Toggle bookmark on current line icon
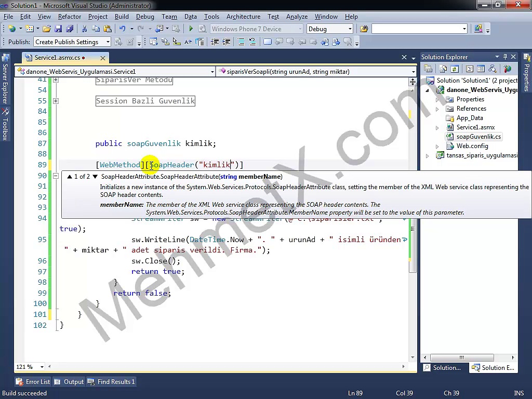This screenshot has height=399, width=532. tap(268, 42)
